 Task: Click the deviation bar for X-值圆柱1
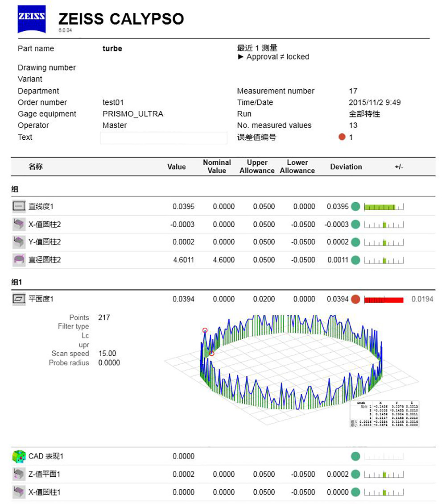point(384,492)
